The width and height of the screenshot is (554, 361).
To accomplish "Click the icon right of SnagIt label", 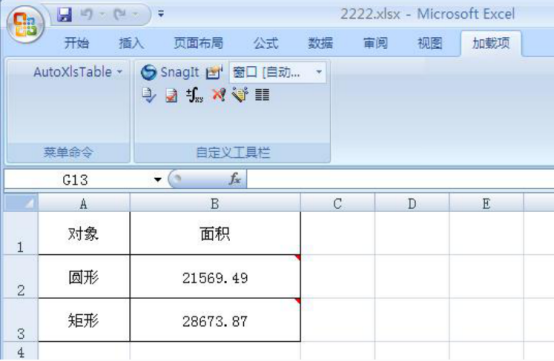I will click(x=214, y=72).
